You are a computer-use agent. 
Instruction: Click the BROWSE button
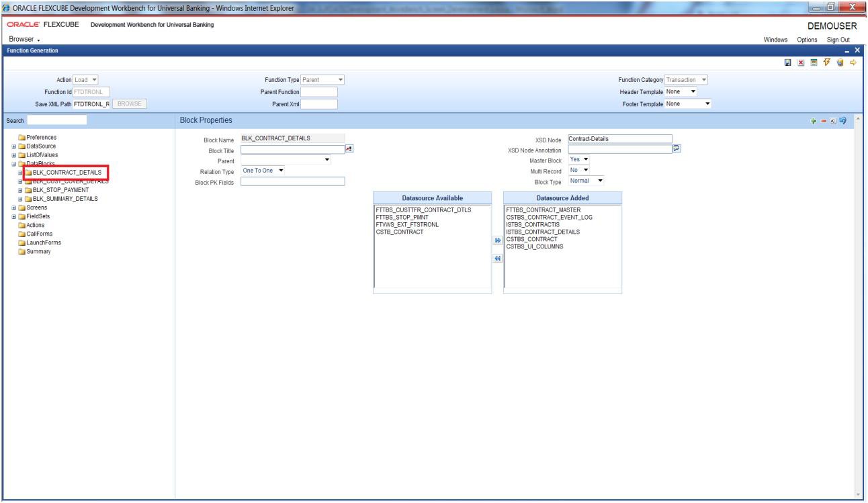pyautogui.click(x=130, y=103)
